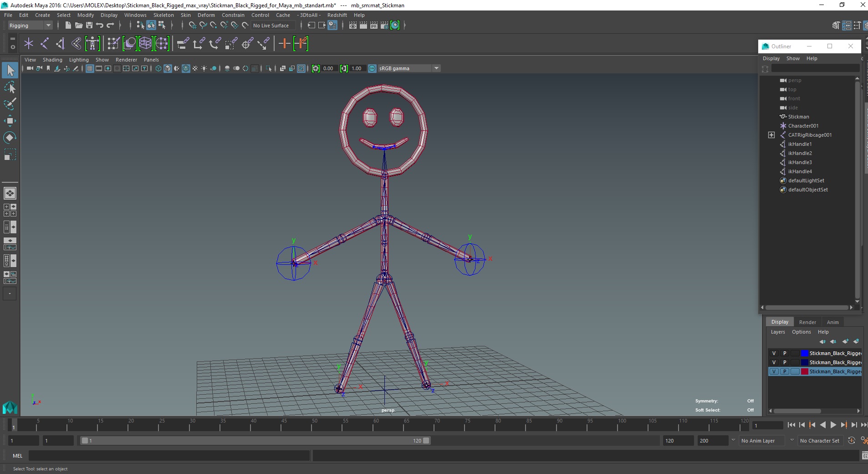Redo the action via toolbar
This screenshot has width=868, height=474.
click(x=110, y=26)
